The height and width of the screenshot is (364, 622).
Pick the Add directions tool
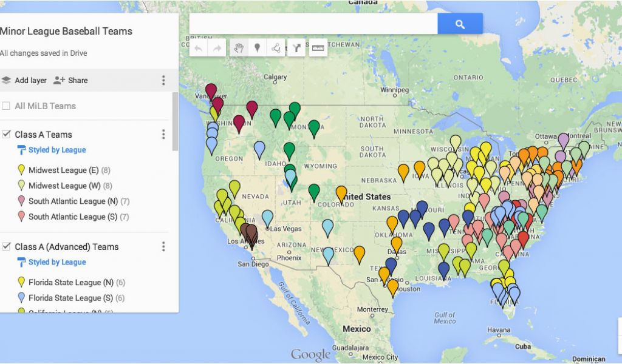pos(296,48)
